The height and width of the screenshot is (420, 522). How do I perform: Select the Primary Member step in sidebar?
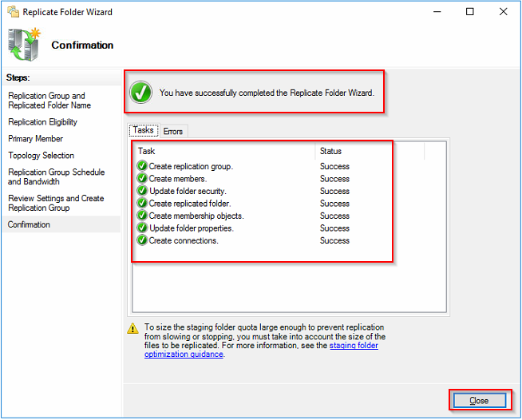(35, 139)
